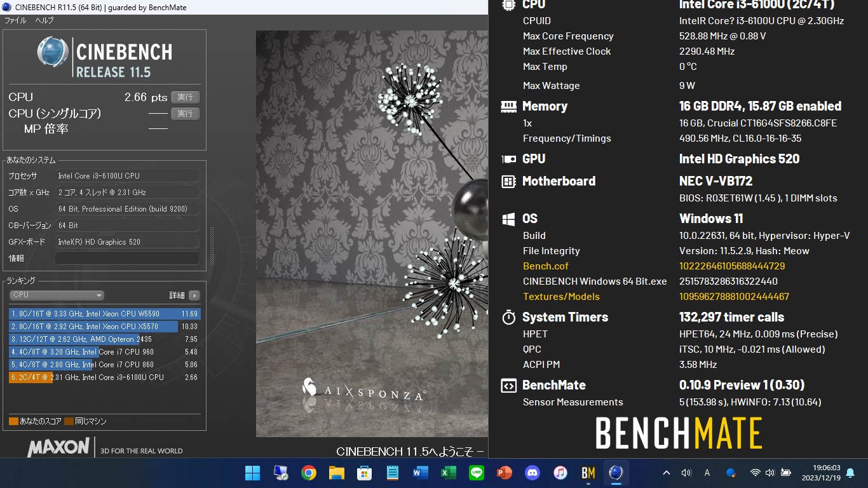Click the Max Effective Clock value 2290.48 MHz
This screenshot has height=488, width=868.
pos(707,51)
